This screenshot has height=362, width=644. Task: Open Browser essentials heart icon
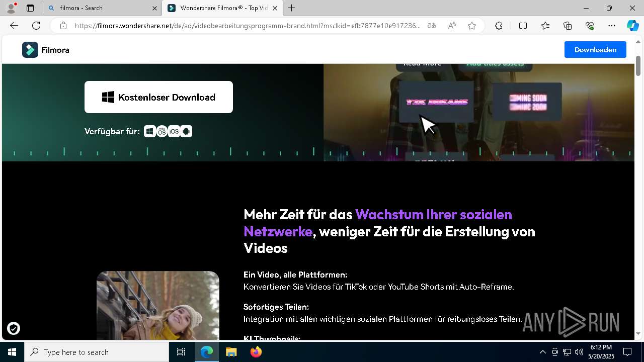[590, 26]
